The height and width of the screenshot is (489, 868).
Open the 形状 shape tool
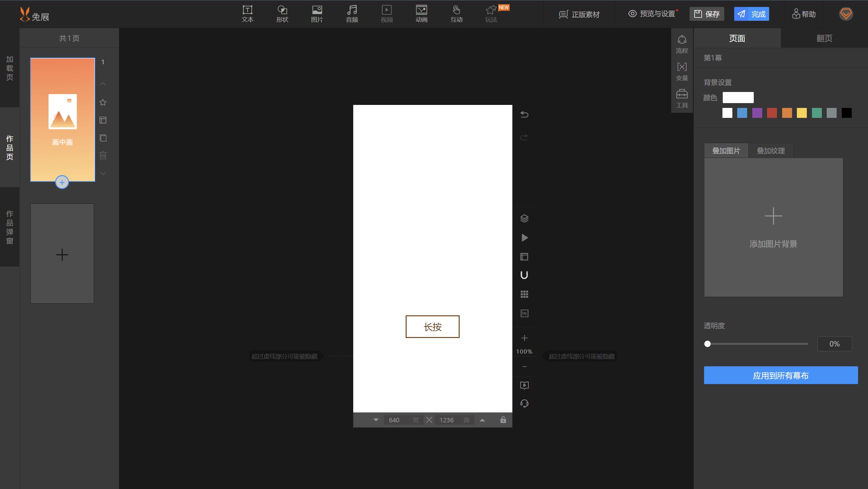[282, 14]
